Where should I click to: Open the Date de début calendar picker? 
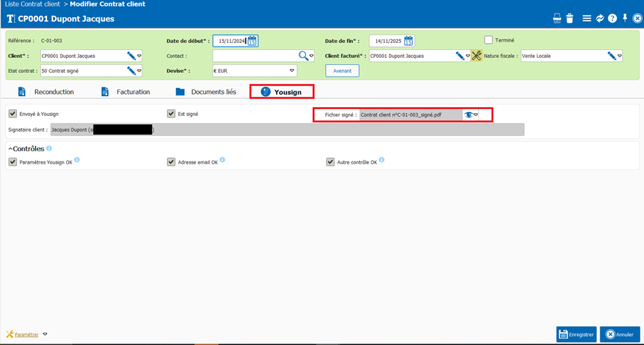pyautogui.click(x=252, y=41)
